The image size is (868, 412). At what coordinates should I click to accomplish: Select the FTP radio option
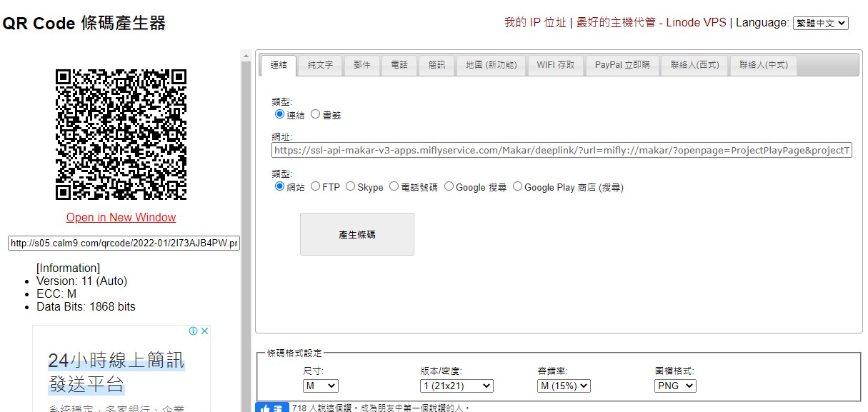coord(316,186)
